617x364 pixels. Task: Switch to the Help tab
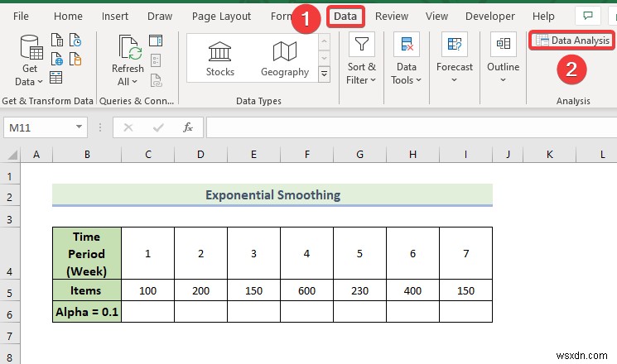pyautogui.click(x=543, y=16)
